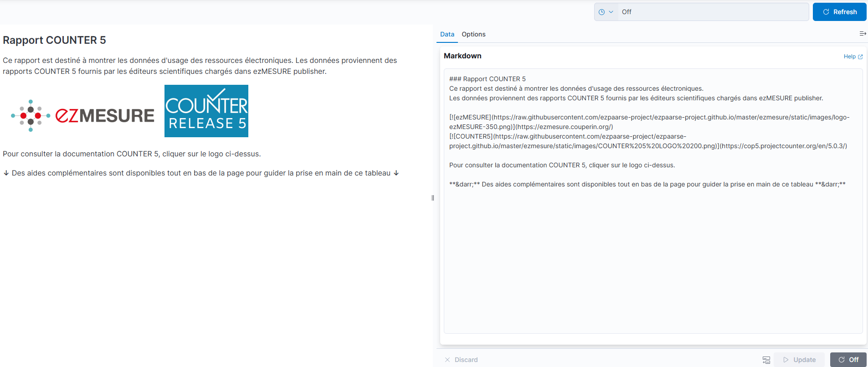Click the external link icon beside Help
Viewport: 868px width, 367px height.
[860, 57]
